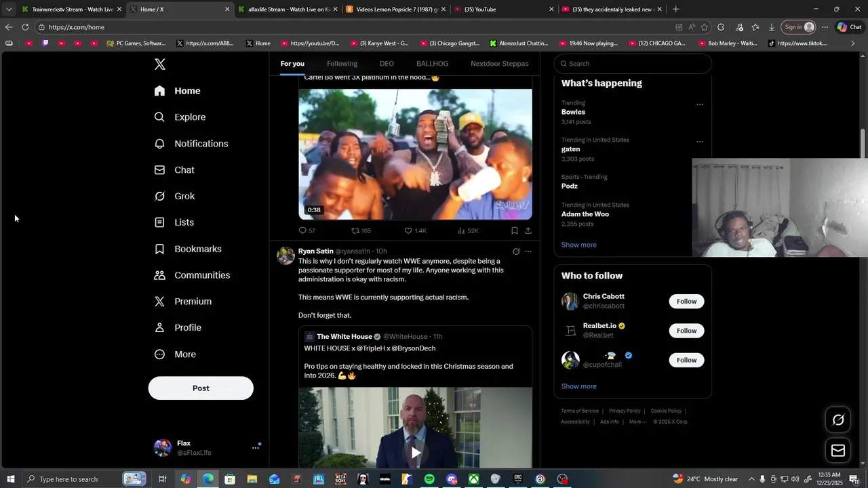Repost the video post with 165 reposts
The height and width of the screenshot is (488, 868).
361,230
